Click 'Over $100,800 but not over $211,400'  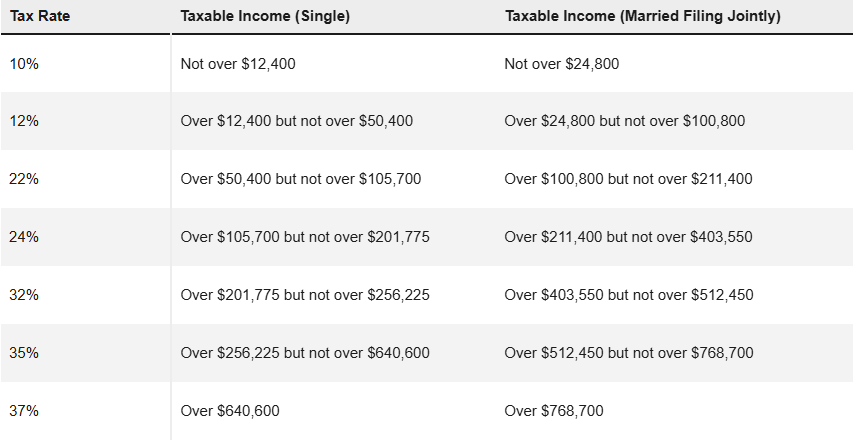[629, 180]
